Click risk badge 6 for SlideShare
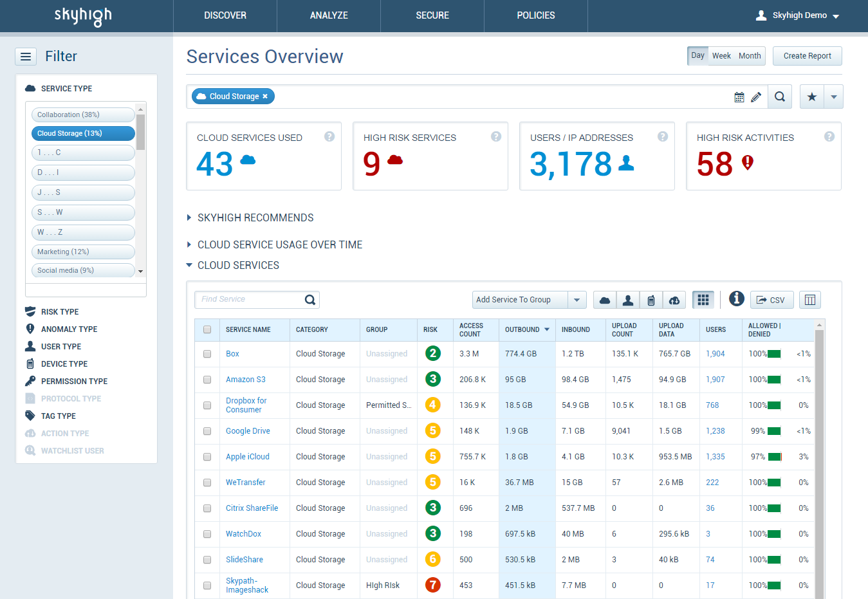The width and height of the screenshot is (868, 599). [433, 559]
